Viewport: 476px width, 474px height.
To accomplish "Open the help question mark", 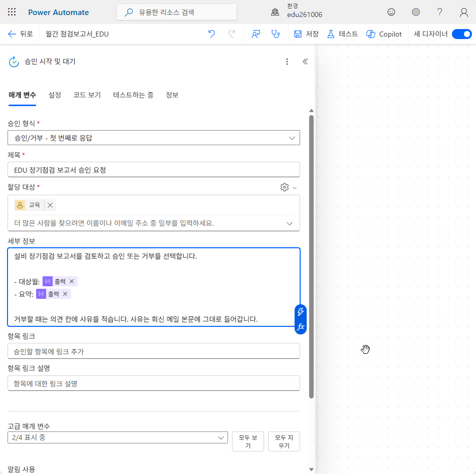I will point(439,12).
